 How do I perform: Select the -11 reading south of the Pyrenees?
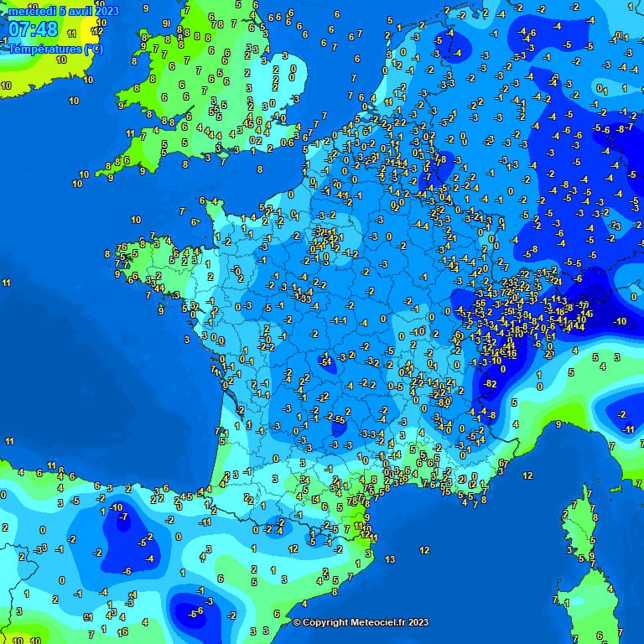coord(204,522)
